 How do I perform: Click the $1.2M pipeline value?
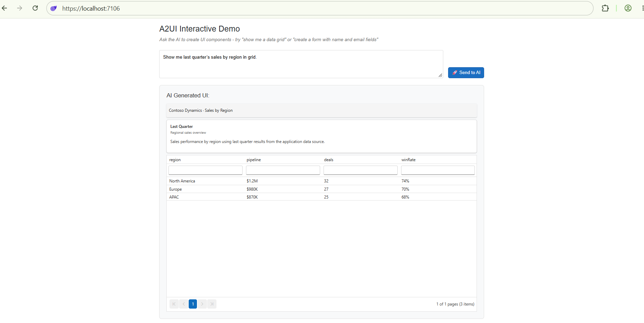pos(252,181)
